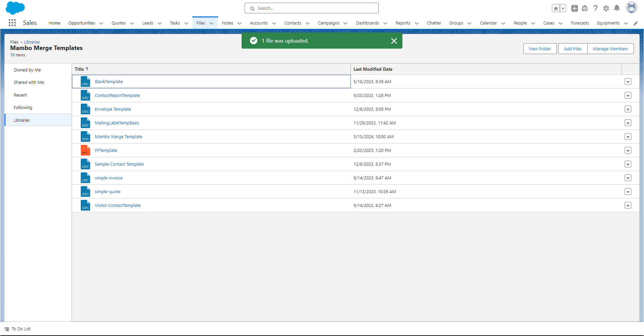Open the Setup gear icon
The image size is (644, 336).
[x=606, y=8]
